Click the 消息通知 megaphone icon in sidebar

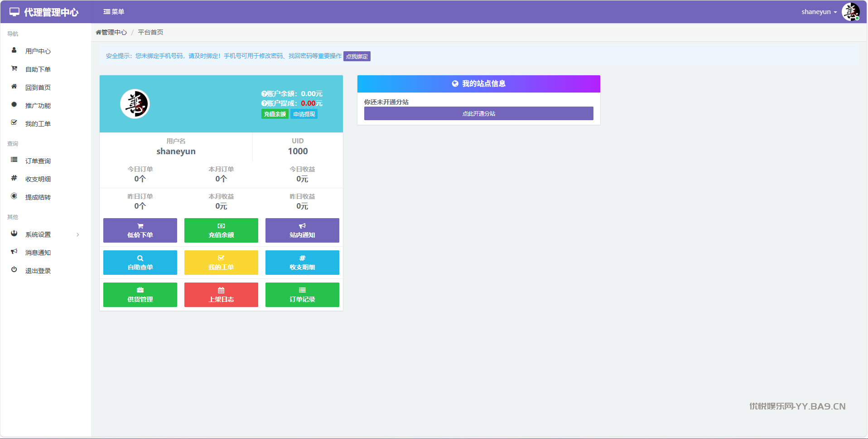pos(14,252)
